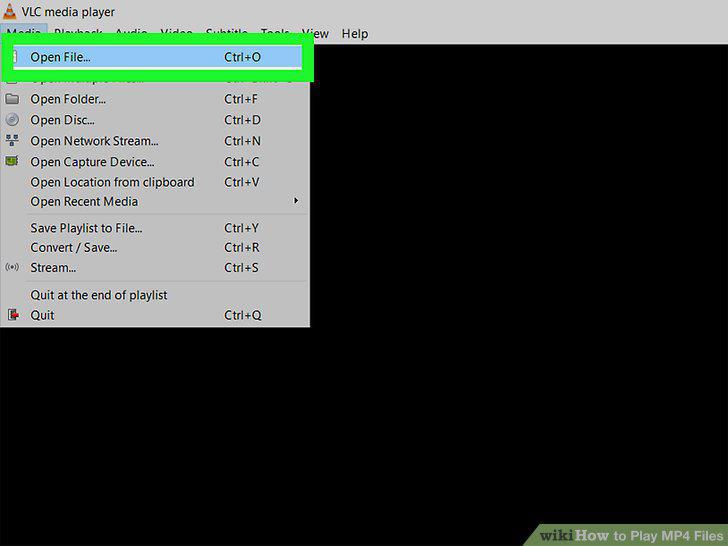Click the capture card icon beside Open Capture Device

(x=12, y=161)
